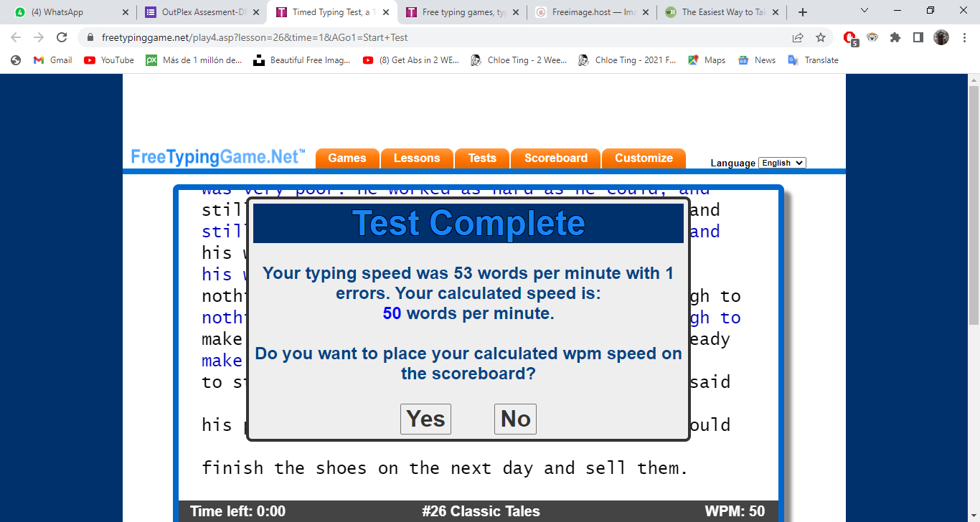Switch to the WhatsApp tab
The height and width of the screenshot is (522, 980).
pyautogui.click(x=69, y=12)
